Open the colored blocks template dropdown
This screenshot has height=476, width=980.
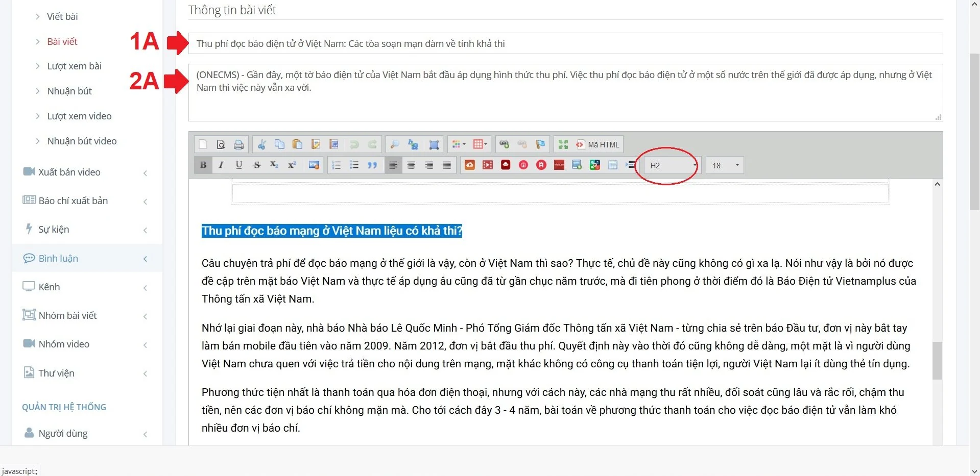click(459, 144)
